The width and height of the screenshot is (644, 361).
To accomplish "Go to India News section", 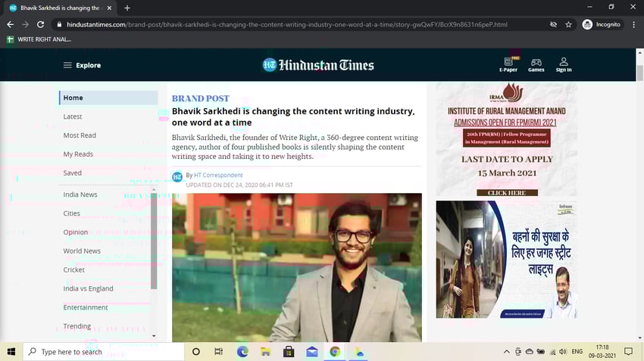I will [80, 195].
